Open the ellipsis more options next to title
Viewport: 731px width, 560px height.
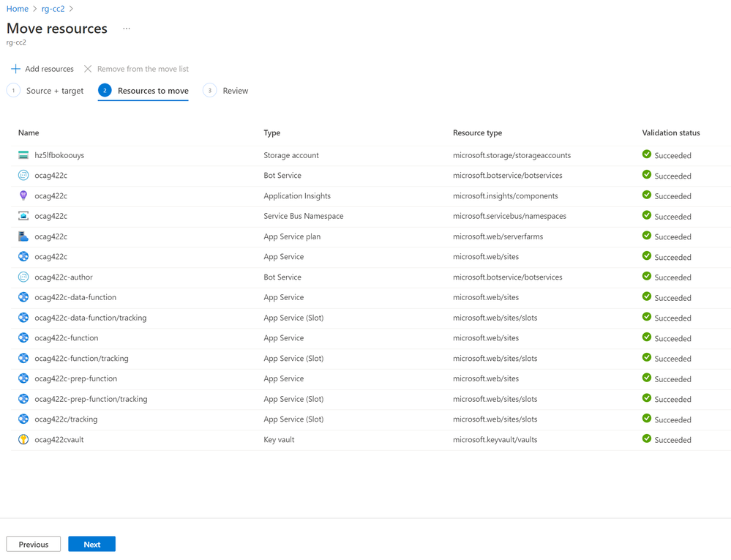pos(127,29)
